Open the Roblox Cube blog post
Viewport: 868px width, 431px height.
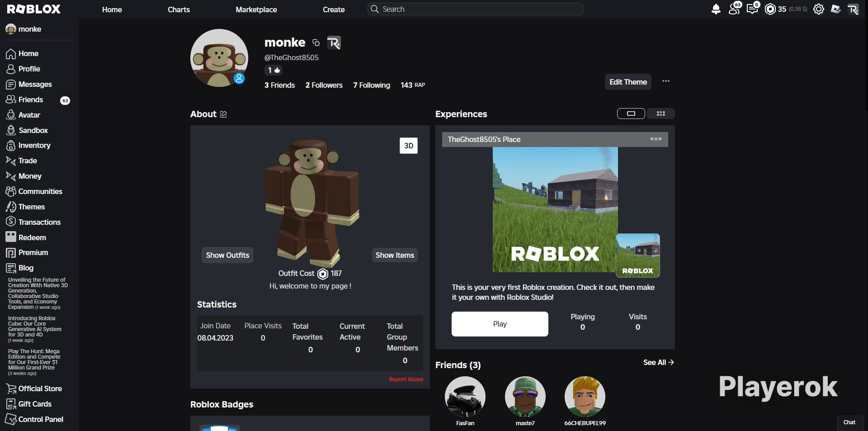(35, 329)
